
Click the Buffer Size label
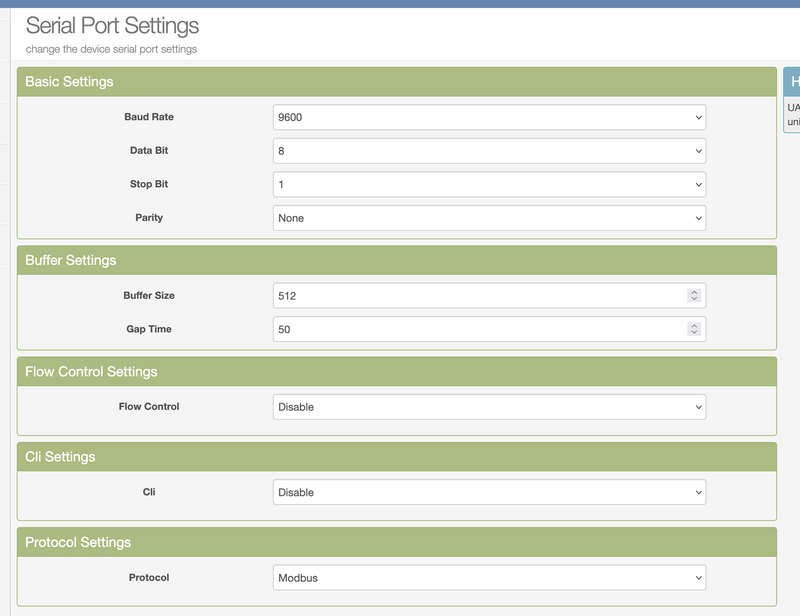click(149, 295)
